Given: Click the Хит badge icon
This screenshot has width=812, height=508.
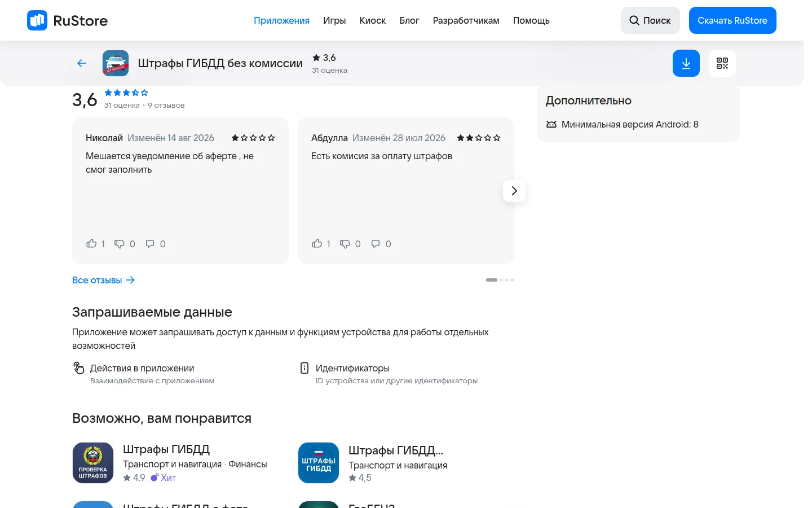Looking at the screenshot, I should point(155,478).
